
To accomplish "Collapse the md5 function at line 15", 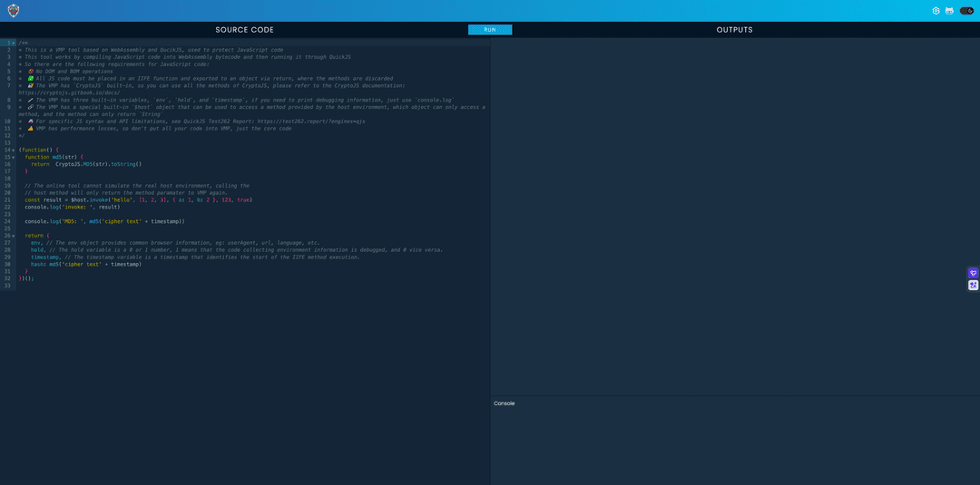I will tap(14, 157).
